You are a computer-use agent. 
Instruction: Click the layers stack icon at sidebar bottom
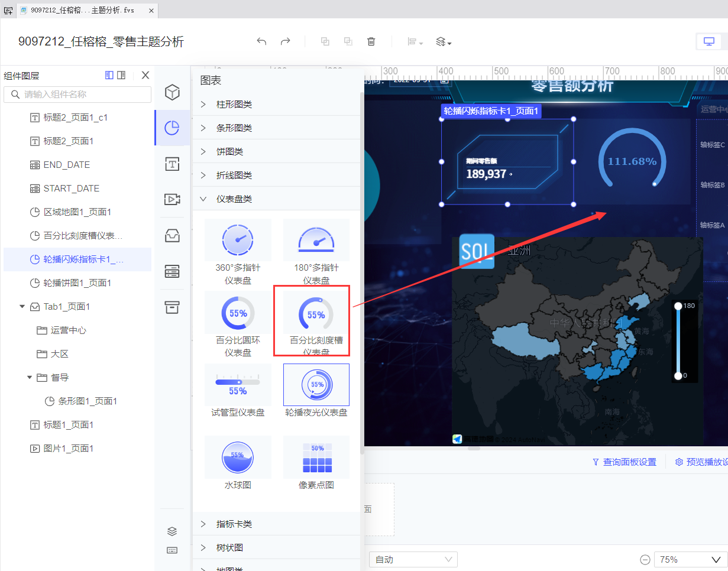click(172, 531)
